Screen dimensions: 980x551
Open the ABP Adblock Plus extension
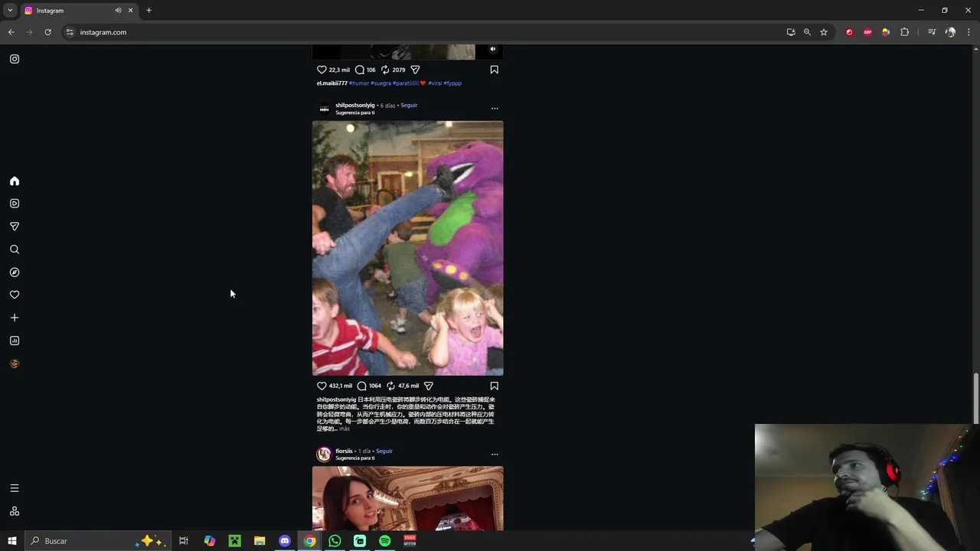[x=867, y=32]
